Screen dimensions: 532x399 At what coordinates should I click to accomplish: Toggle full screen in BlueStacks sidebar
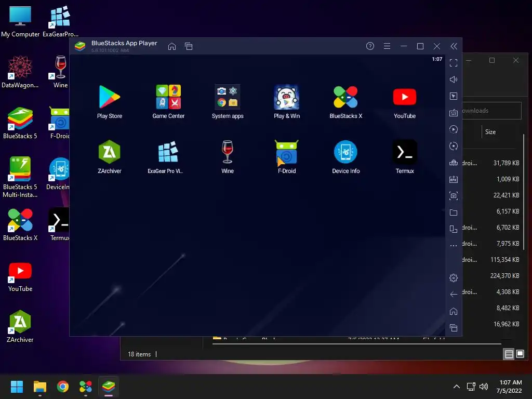tap(454, 63)
